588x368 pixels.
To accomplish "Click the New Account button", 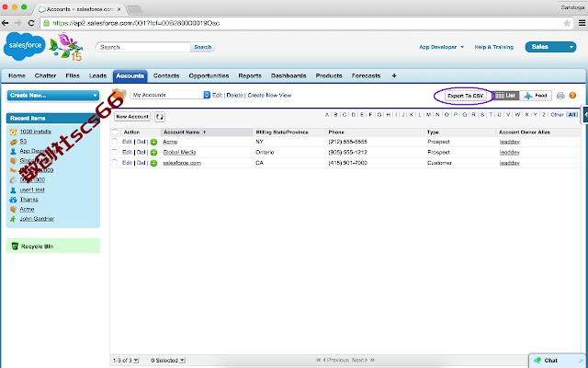I will click(x=132, y=117).
